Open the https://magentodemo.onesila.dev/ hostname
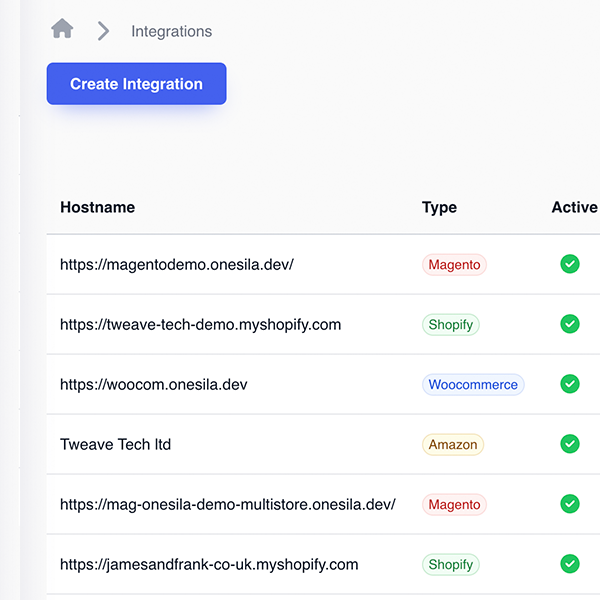600x600 pixels. pos(176,265)
